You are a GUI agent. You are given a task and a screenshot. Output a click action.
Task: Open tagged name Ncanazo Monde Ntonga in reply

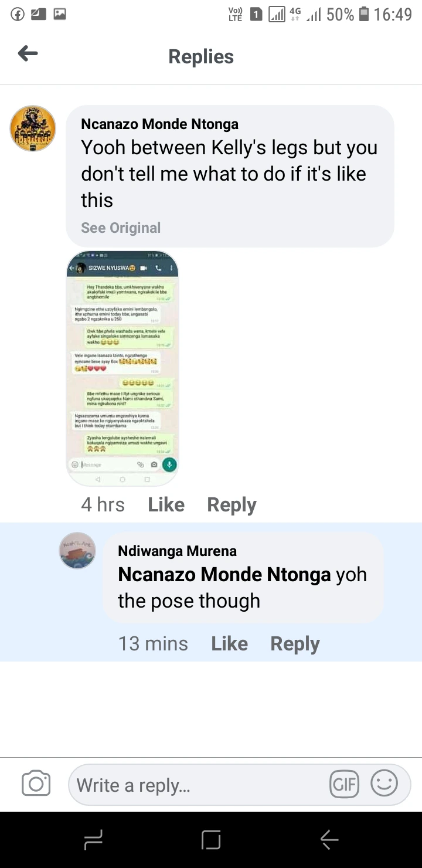(224, 574)
